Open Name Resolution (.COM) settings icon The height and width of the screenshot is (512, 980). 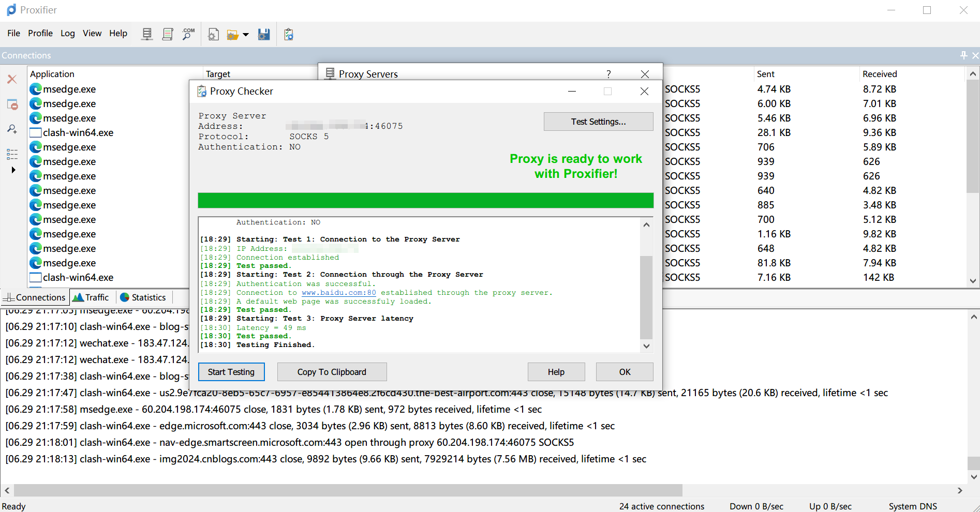(188, 34)
